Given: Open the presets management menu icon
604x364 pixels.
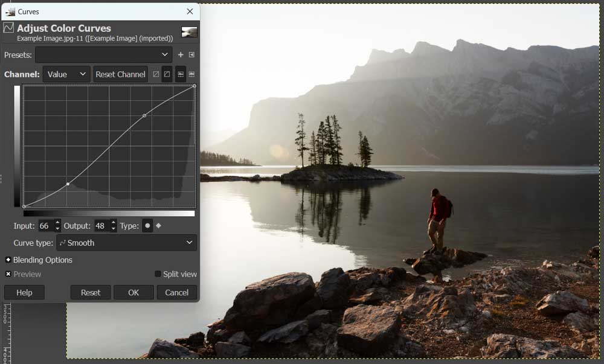Looking at the screenshot, I should coord(191,55).
